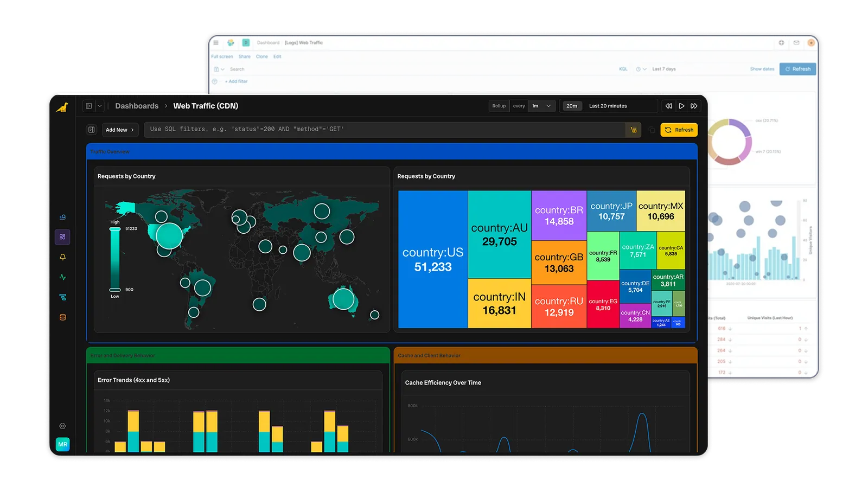Open the alerts bell icon in sidebar

click(x=62, y=257)
